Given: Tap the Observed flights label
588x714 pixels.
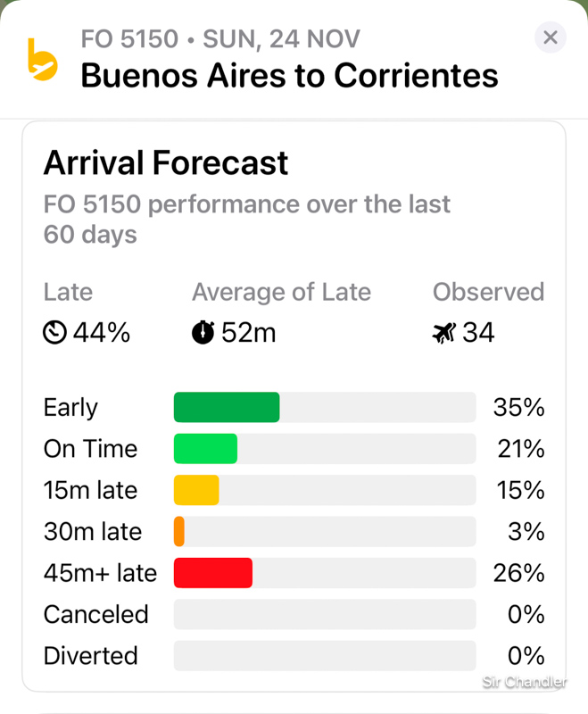Looking at the screenshot, I should [x=488, y=292].
